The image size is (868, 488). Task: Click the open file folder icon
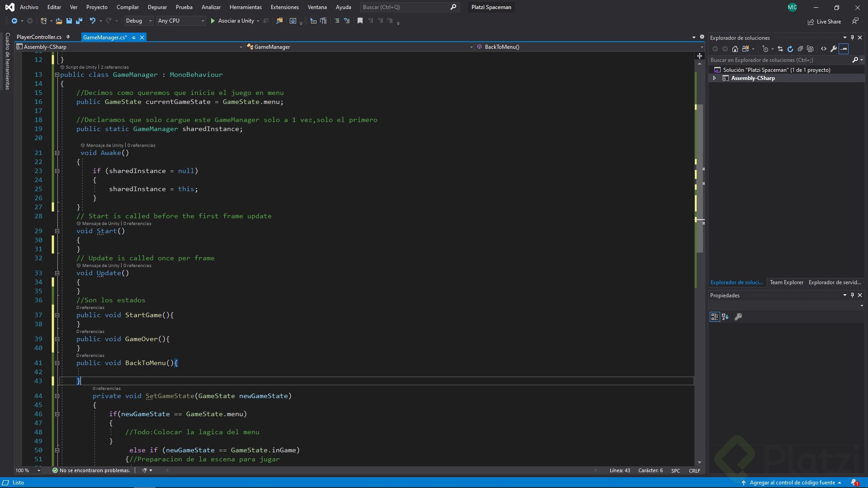pyautogui.click(x=59, y=21)
